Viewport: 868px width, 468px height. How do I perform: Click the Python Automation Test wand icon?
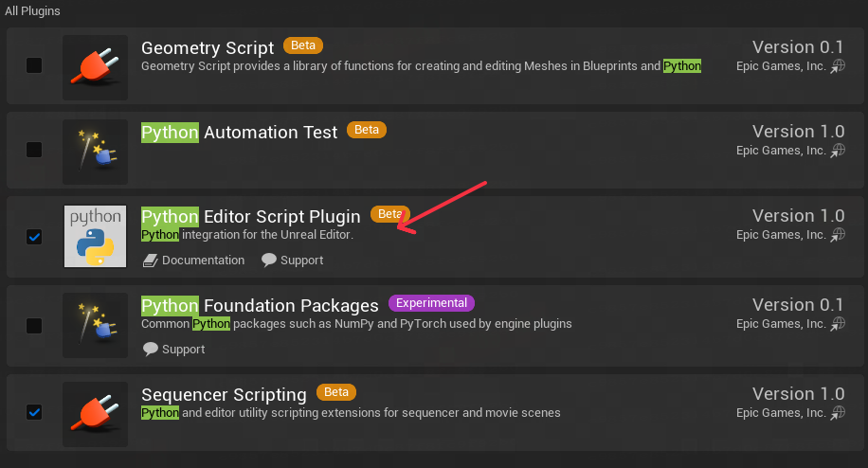(95, 152)
